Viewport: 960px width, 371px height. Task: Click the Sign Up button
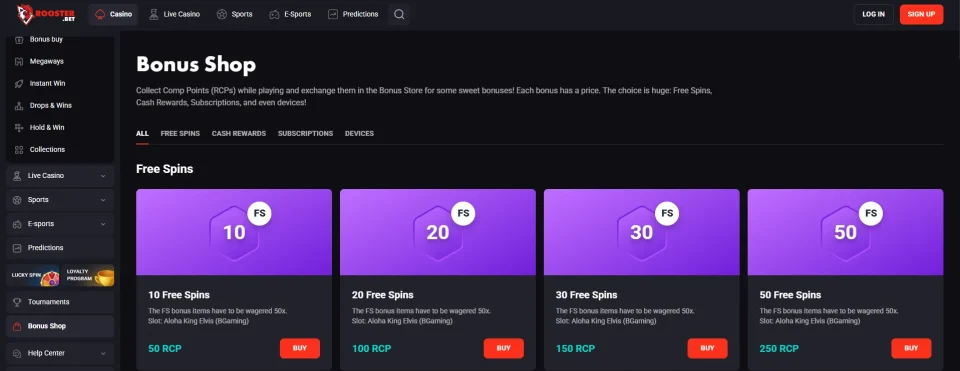pos(921,14)
